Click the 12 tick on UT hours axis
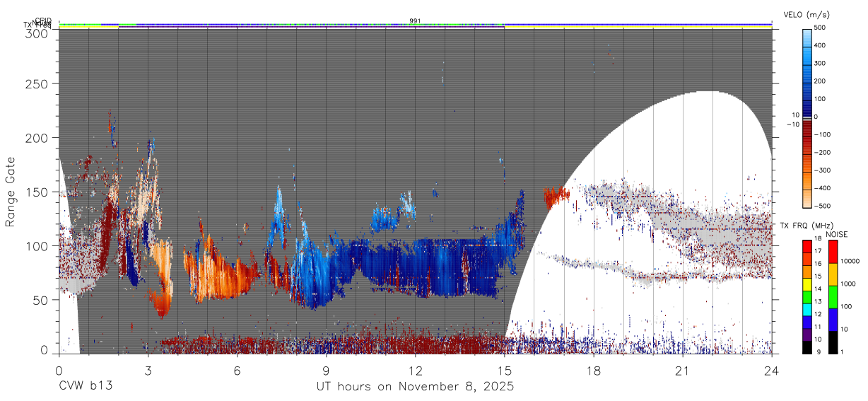Image resolution: width=868 pixels, height=401 pixels. 416,370
